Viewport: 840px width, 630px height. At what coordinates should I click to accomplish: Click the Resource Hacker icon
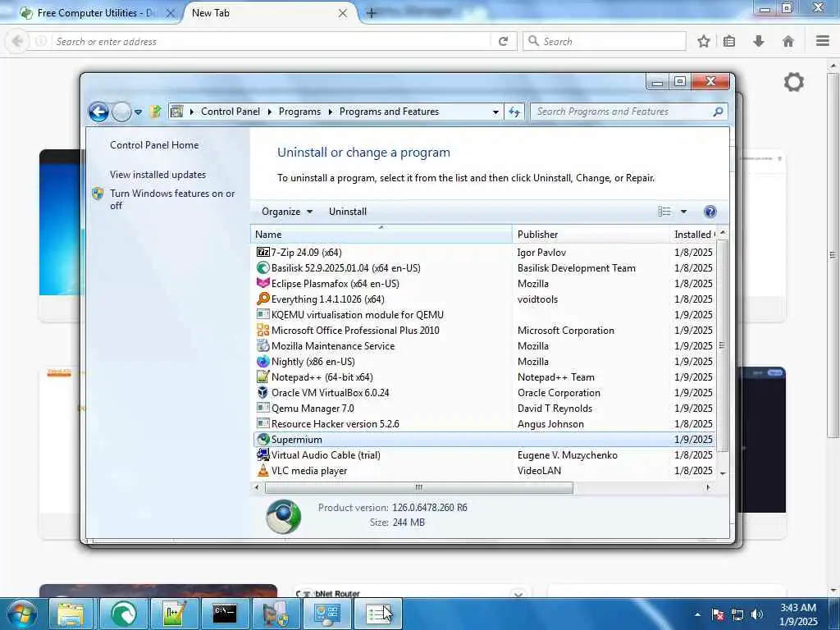click(x=262, y=423)
